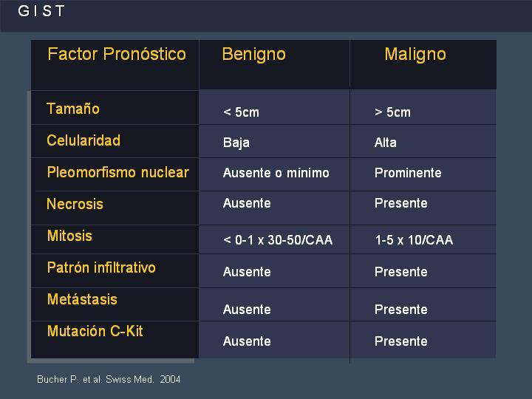Click the Necrosis row label
532x399 pixels.
[75, 204]
